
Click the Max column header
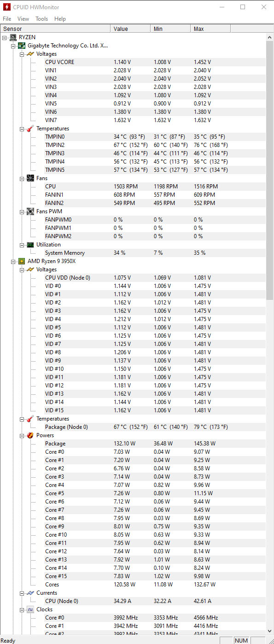[x=210, y=29]
